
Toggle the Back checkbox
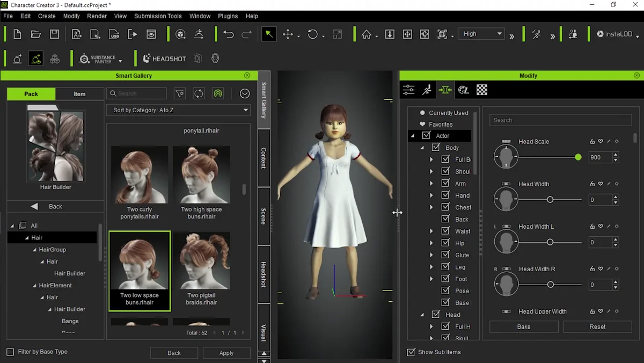click(445, 219)
